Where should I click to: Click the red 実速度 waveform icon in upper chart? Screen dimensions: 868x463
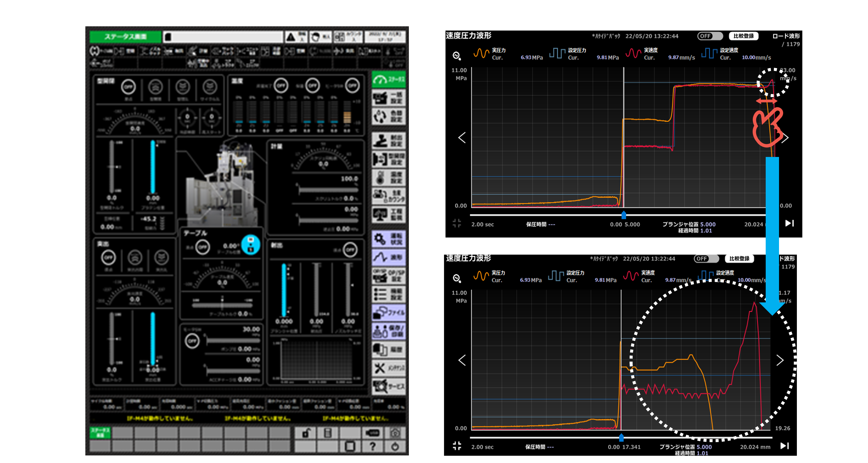[x=633, y=53]
